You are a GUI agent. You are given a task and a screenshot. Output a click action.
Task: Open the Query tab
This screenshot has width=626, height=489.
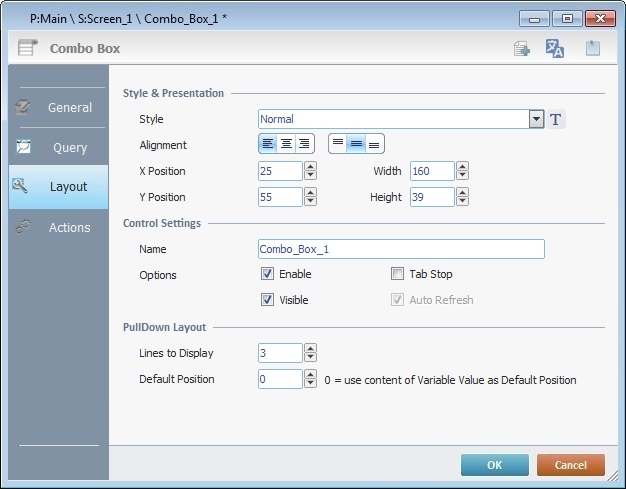point(58,147)
